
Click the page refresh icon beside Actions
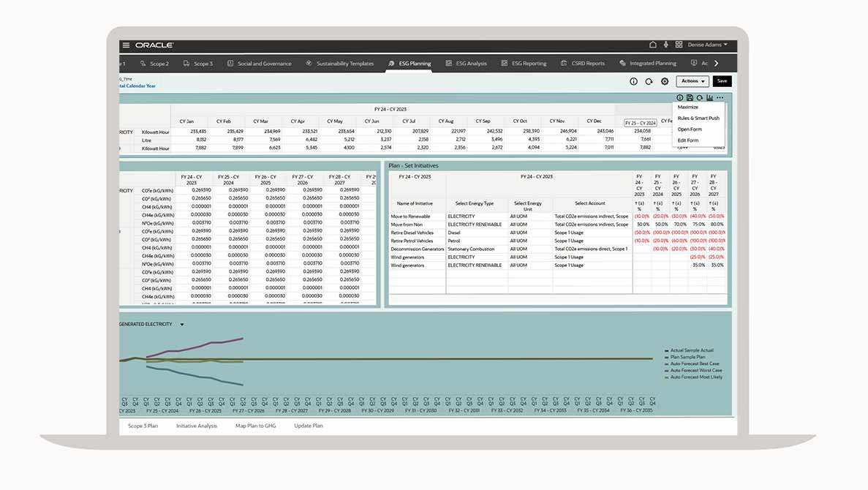(x=649, y=81)
